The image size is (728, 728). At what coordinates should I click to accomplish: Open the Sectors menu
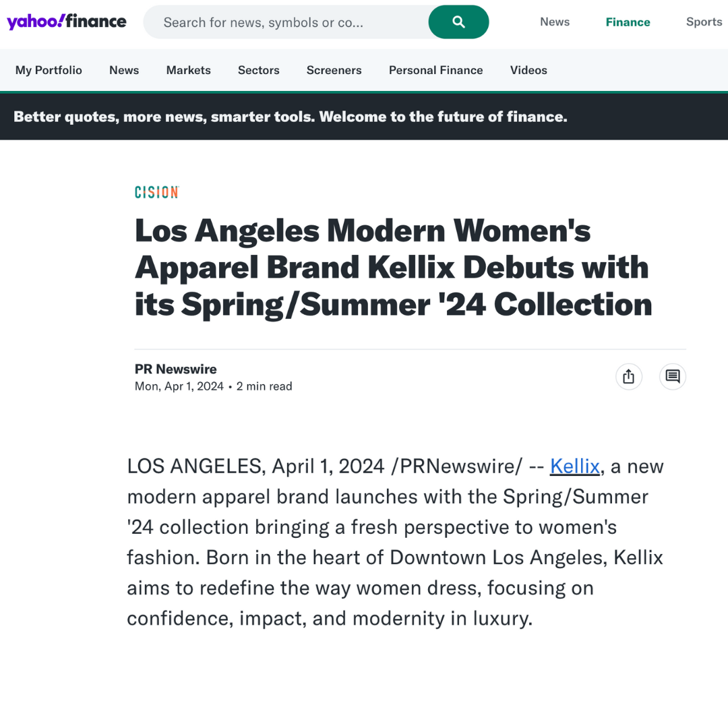coord(259,70)
